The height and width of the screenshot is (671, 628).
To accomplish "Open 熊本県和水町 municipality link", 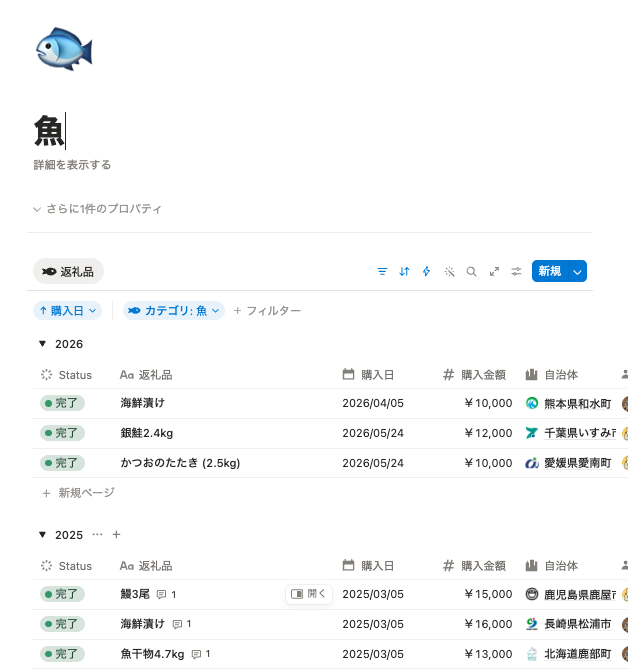I will (578, 404).
